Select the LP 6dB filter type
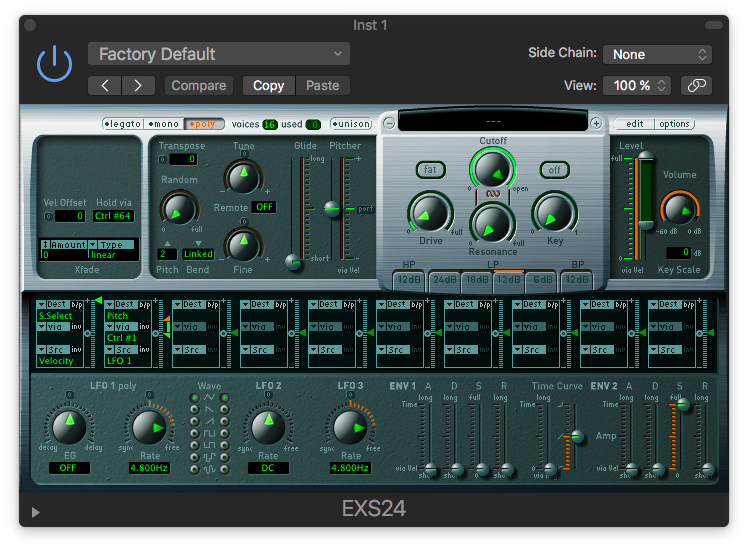 (542, 279)
